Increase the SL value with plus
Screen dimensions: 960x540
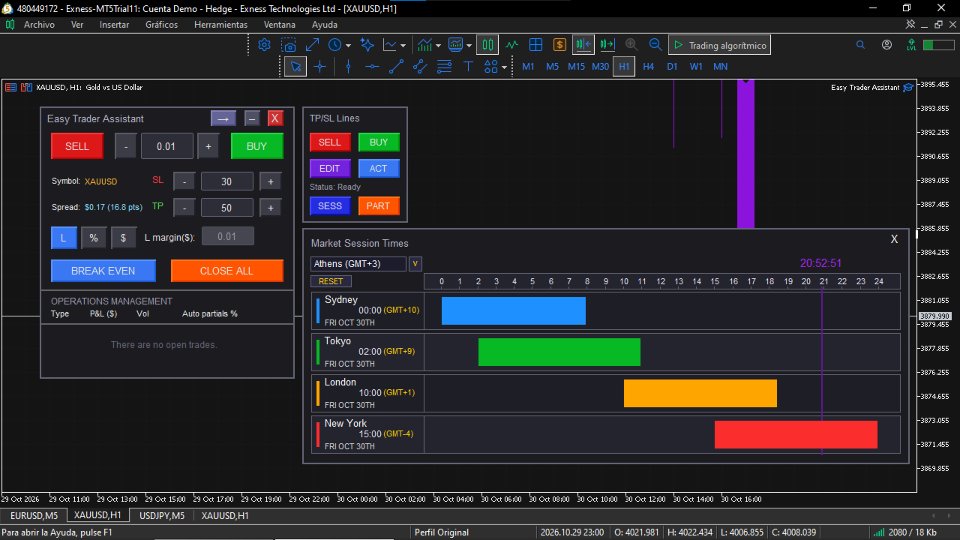[x=270, y=181]
